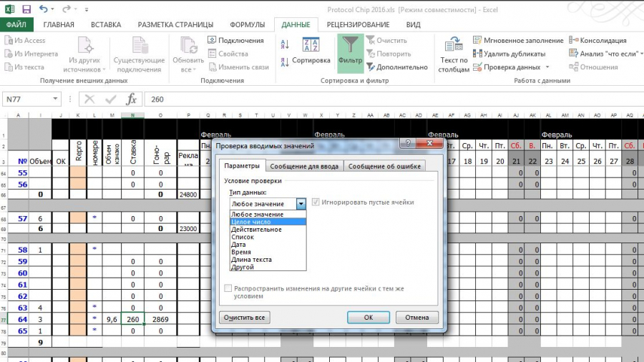Click the Refresh All icon
The image size is (644, 362).
188,45
